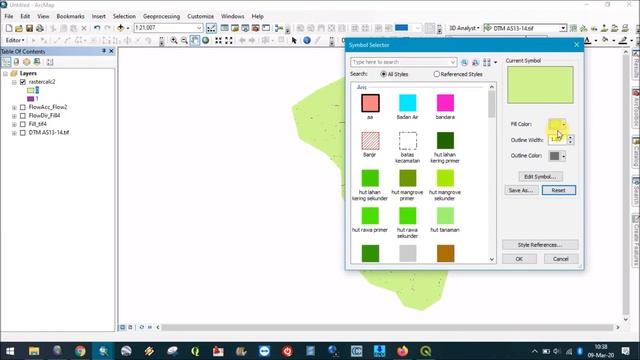Viewport: 640px width, 360px height.
Task: Open the map scale dropdown
Action: [x=199, y=28]
